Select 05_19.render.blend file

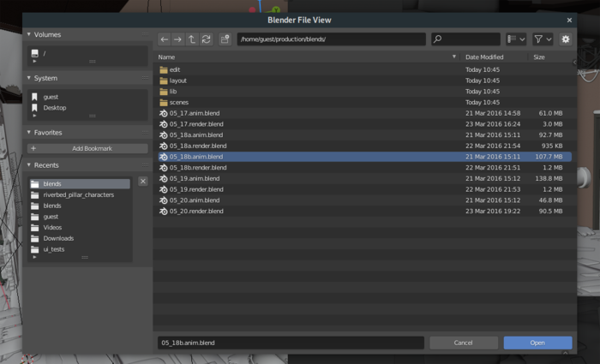pyautogui.click(x=364, y=189)
